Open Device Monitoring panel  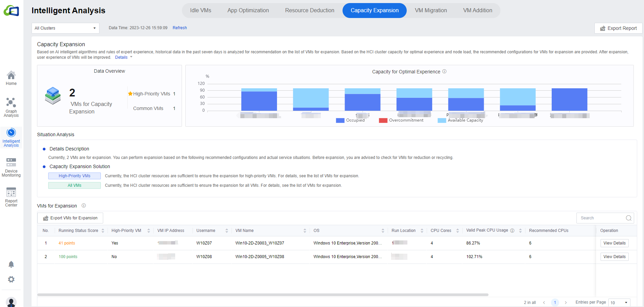click(x=11, y=167)
